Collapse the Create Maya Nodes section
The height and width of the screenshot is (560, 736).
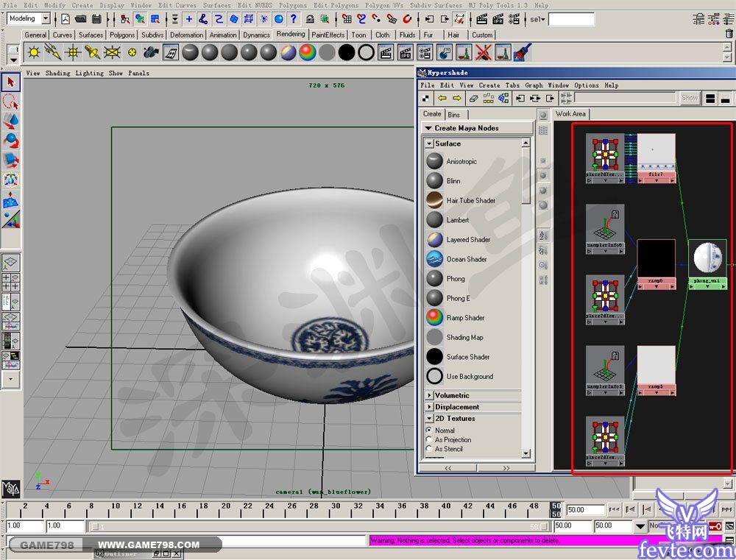coord(428,128)
